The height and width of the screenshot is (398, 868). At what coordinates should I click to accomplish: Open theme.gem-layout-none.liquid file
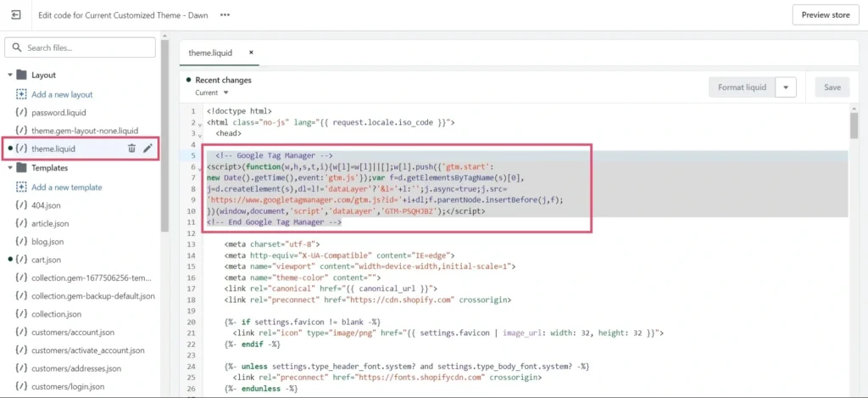pyautogui.click(x=85, y=131)
